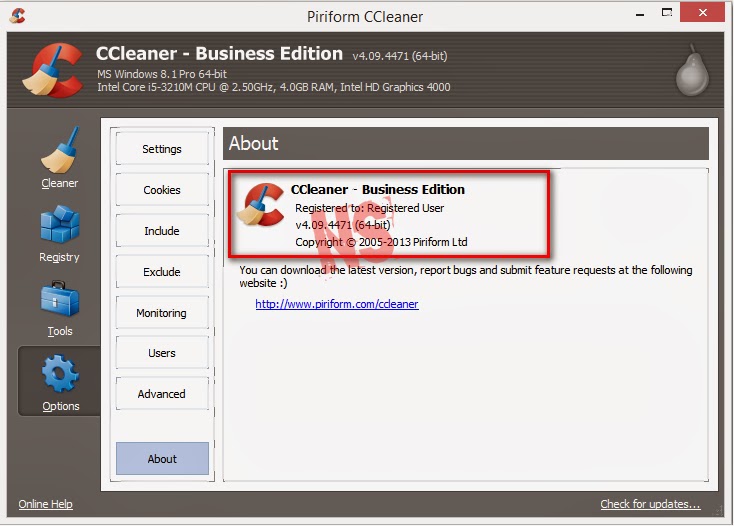Click the header version 'v4.09.4471 (64-bit)'
Viewport: 734px width, 526px height.
coord(400,56)
